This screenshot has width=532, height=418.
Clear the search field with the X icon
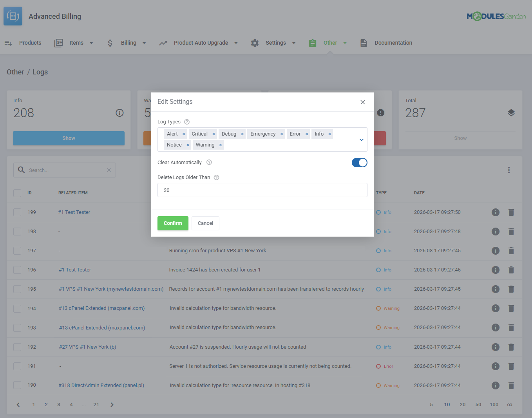point(109,170)
